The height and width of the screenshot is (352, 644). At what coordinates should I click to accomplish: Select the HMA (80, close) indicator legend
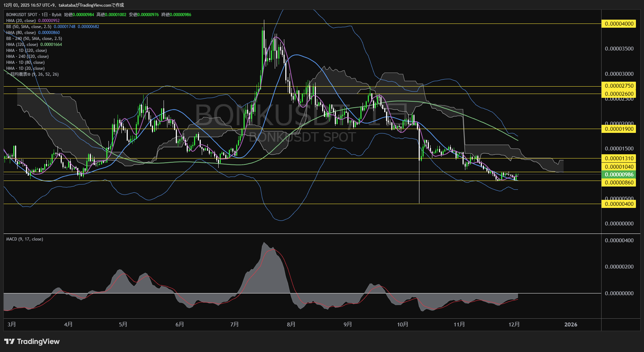21,33
